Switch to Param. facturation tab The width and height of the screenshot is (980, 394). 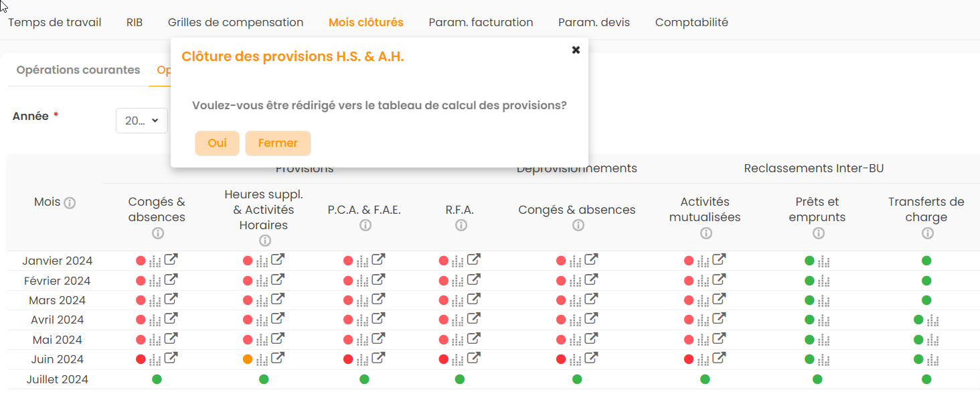(x=481, y=22)
